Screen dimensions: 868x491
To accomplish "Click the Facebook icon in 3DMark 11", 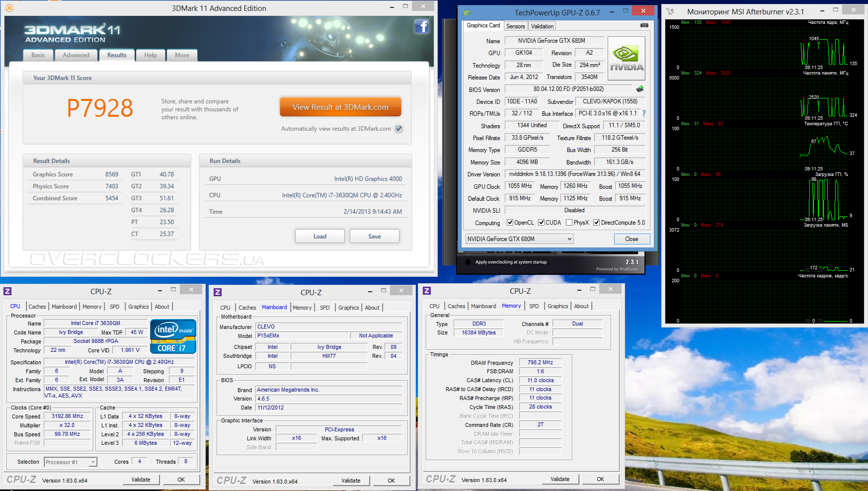I will pyautogui.click(x=421, y=26).
